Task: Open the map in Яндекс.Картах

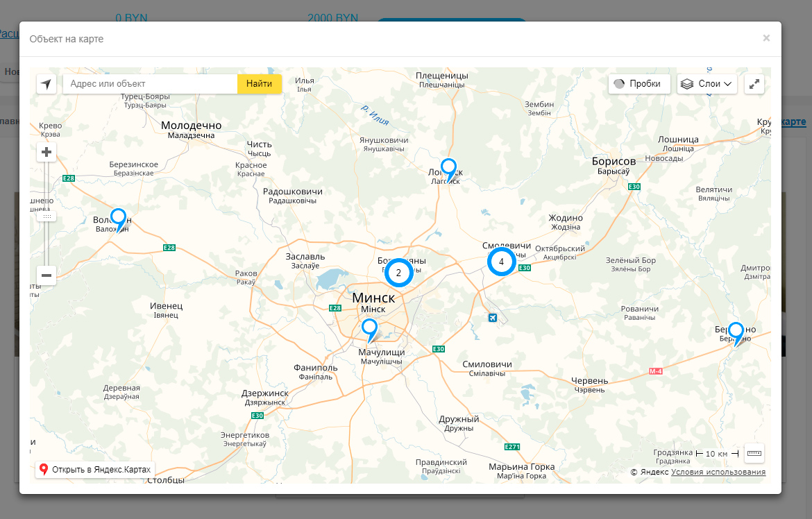Action: click(x=95, y=470)
